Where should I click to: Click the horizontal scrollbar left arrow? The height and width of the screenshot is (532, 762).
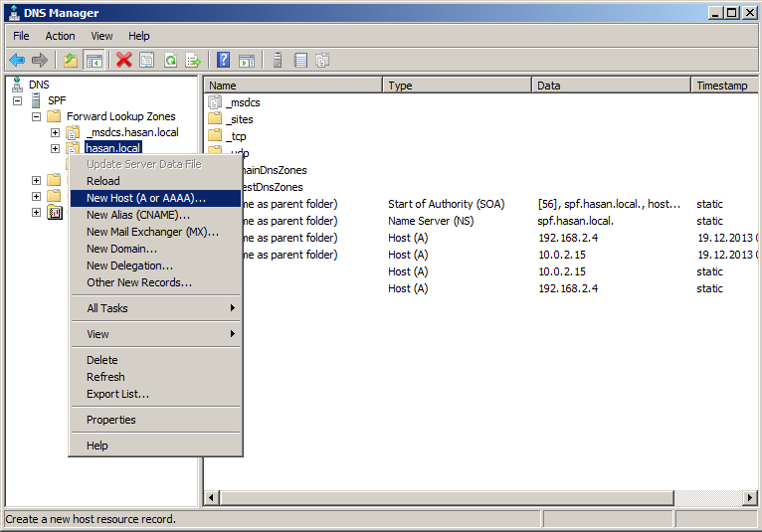[211, 497]
